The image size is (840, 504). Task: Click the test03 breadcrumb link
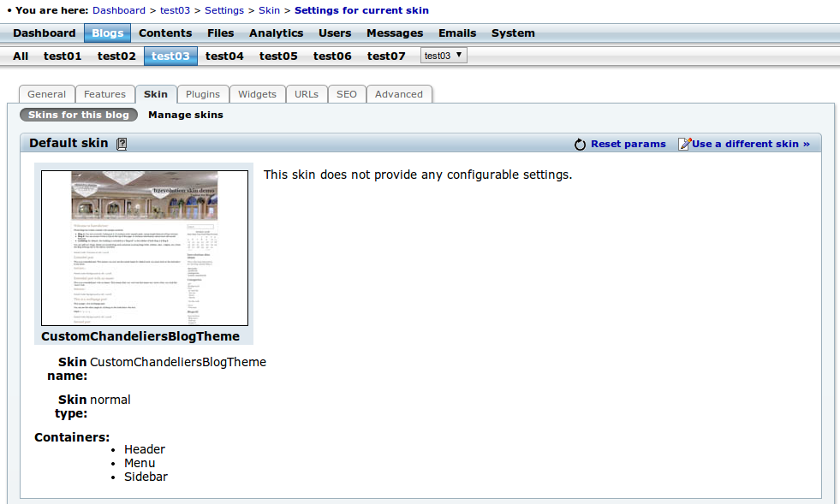click(176, 10)
